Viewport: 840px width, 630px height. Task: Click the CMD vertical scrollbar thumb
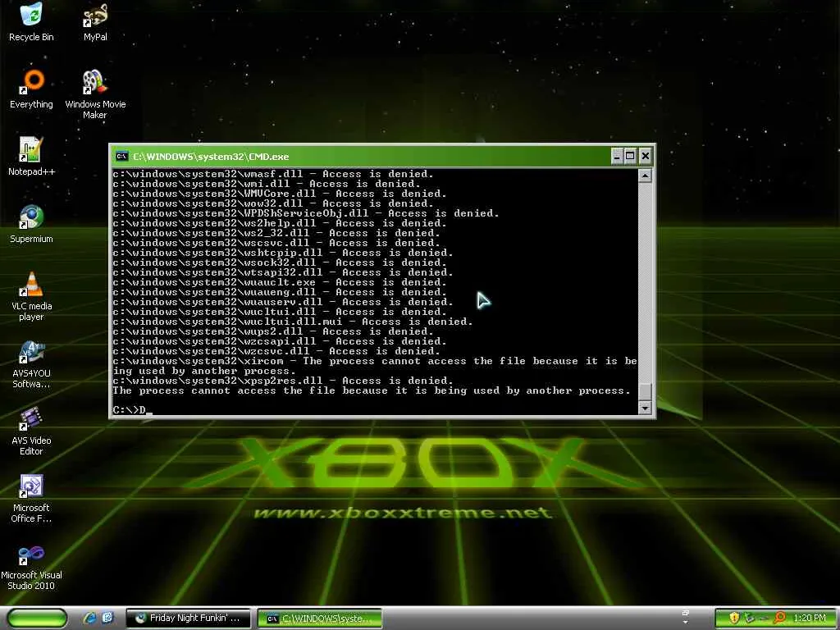[x=645, y=391]
